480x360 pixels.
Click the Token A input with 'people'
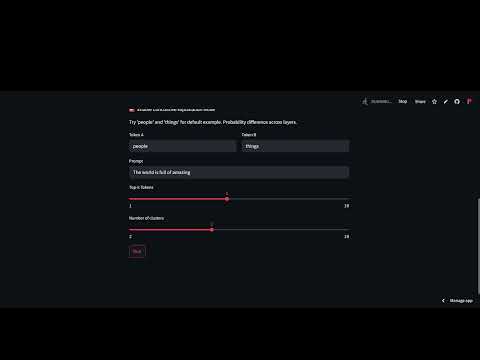point(183,146)
